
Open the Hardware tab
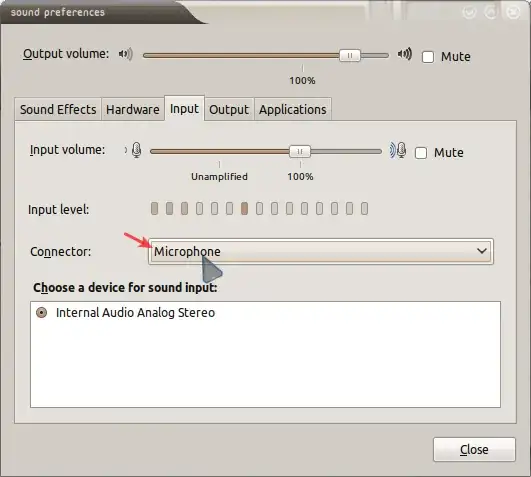133,109
